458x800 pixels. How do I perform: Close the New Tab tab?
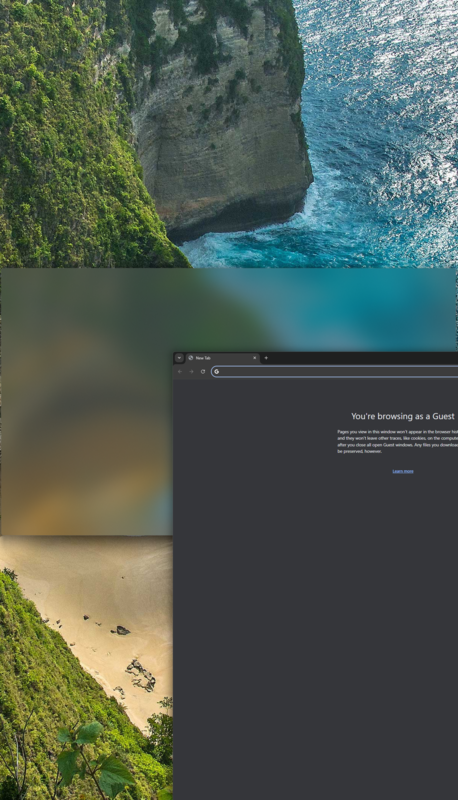click(255, 358)
